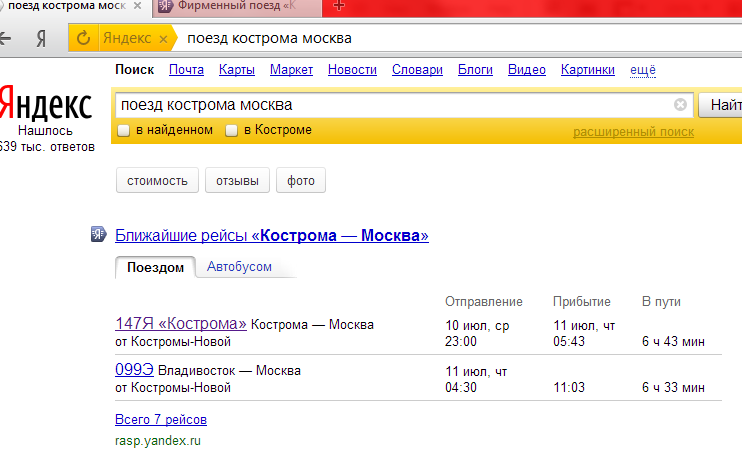Open Видео search

[527, 70]
